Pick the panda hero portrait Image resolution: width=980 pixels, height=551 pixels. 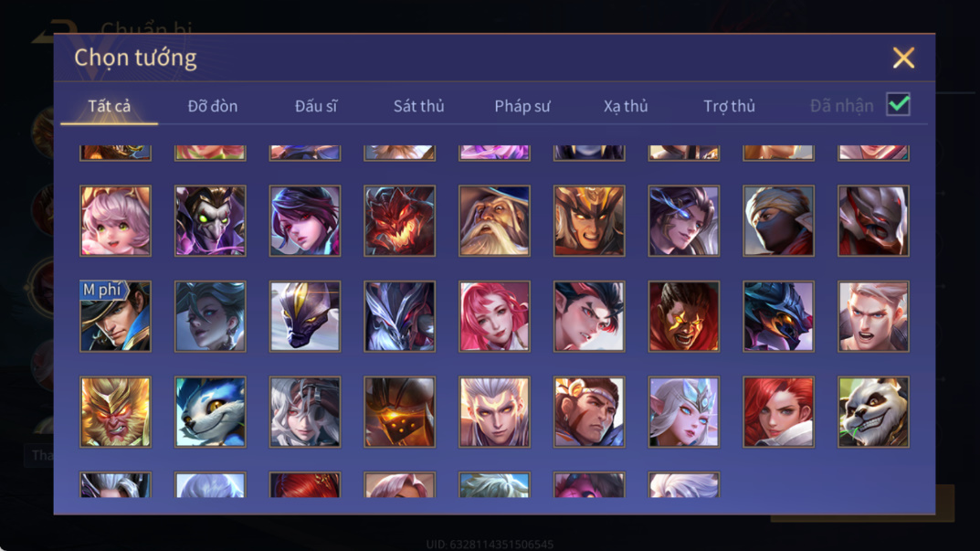[873, 411]
